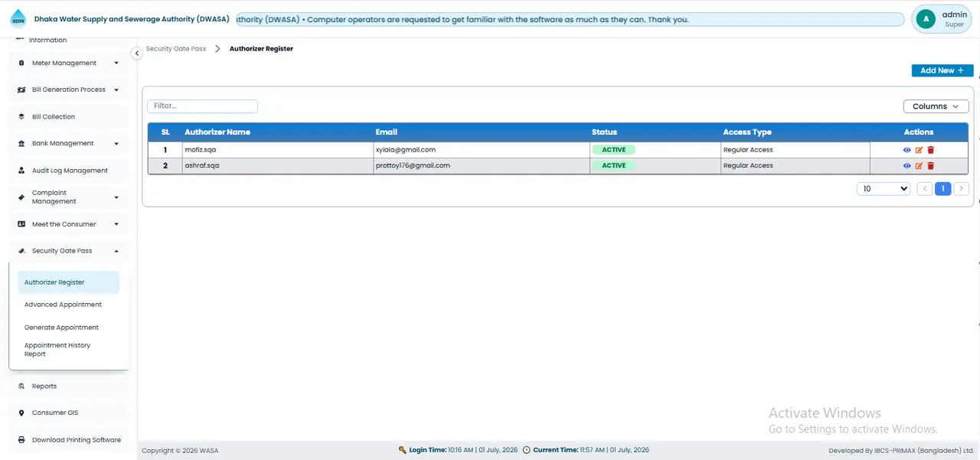Click Security Gate Pass breadcrumb link
This screenshot has width=980, height=460.
176,49
